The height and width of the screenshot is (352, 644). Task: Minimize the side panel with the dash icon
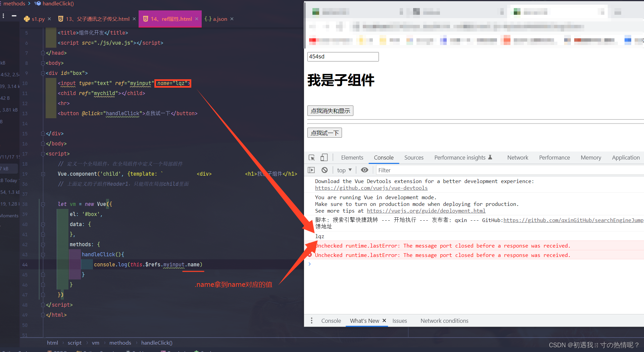[14, 16]
